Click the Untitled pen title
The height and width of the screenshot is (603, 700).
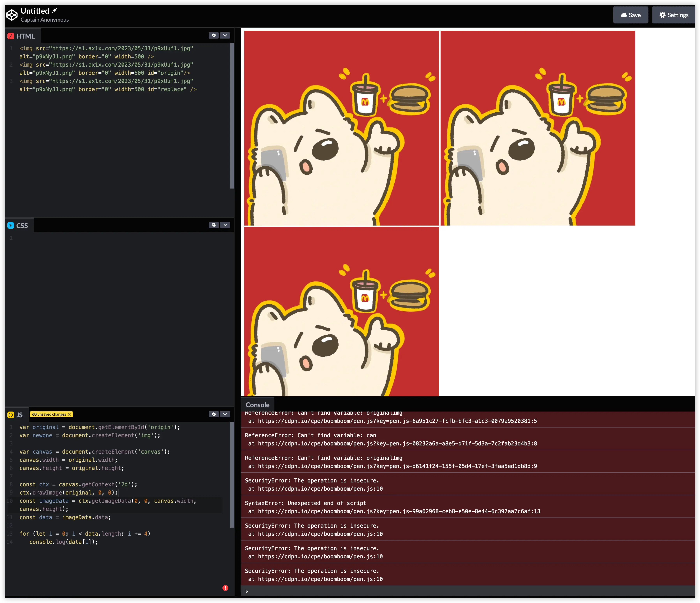(x=35, y=11)
